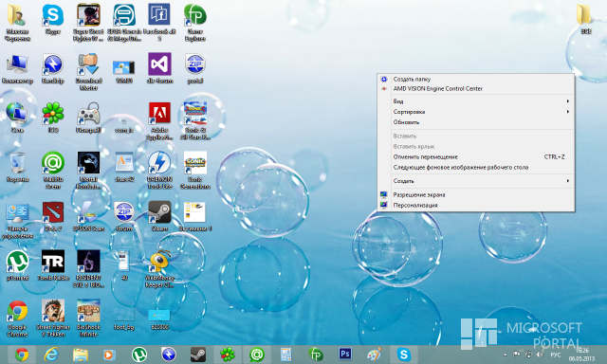Image resolution: width=607 pixels, height=364 pixels.
Task: Select the WebMoney Keeper desktop shortcut
Action: point(159,269)
